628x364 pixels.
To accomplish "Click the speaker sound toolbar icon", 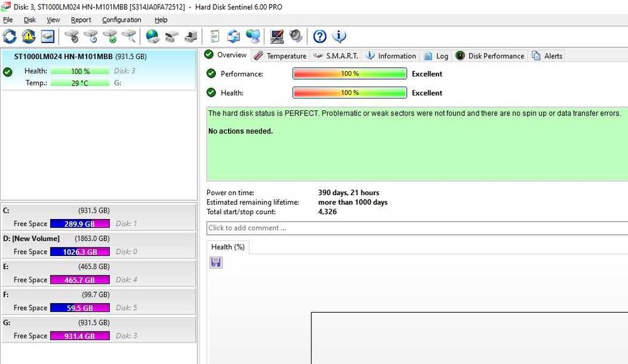I will [x=296, y=36].
